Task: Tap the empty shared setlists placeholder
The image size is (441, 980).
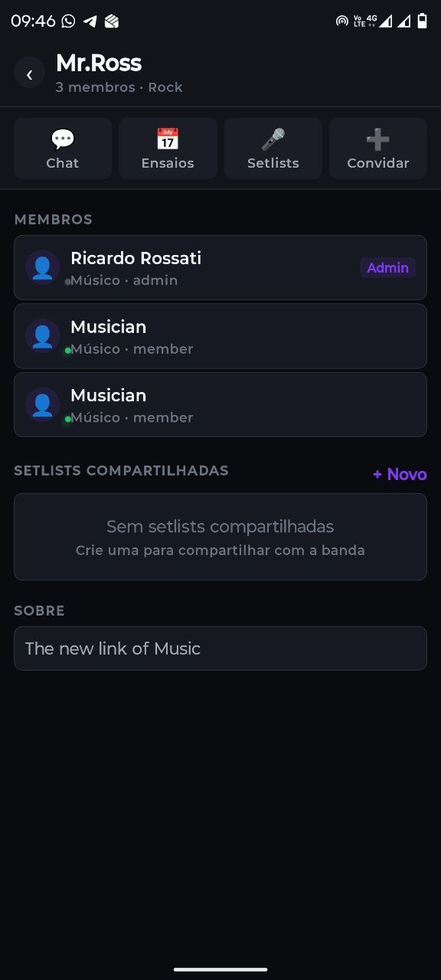Action: (220, 536)
